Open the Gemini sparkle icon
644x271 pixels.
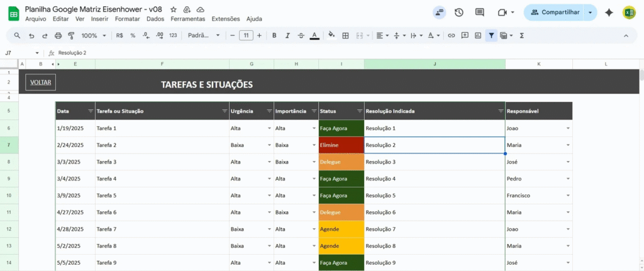[609, 12]
